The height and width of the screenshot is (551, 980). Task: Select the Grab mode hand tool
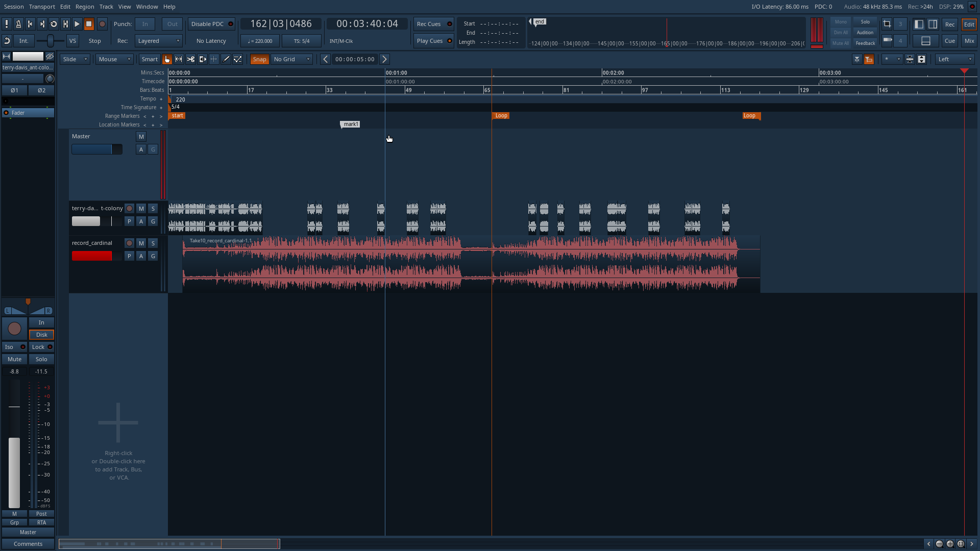click(x=167, y=59)
